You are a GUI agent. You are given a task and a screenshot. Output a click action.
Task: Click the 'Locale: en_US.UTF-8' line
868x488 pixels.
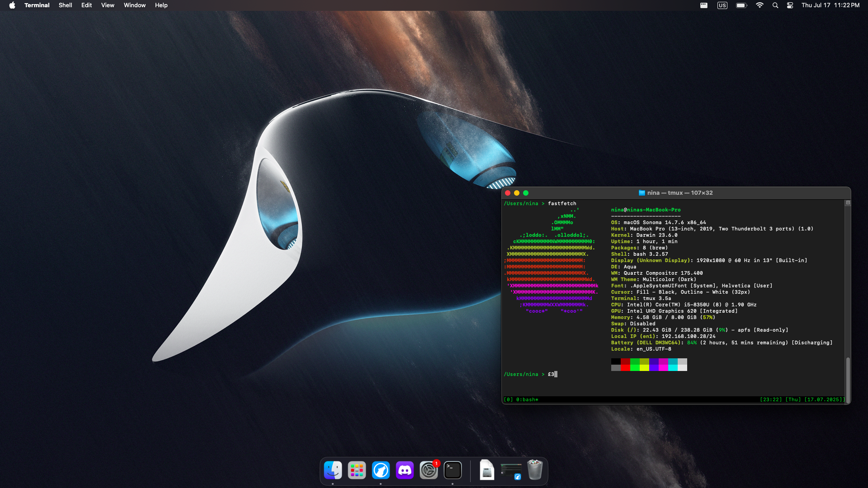(641, 349)
